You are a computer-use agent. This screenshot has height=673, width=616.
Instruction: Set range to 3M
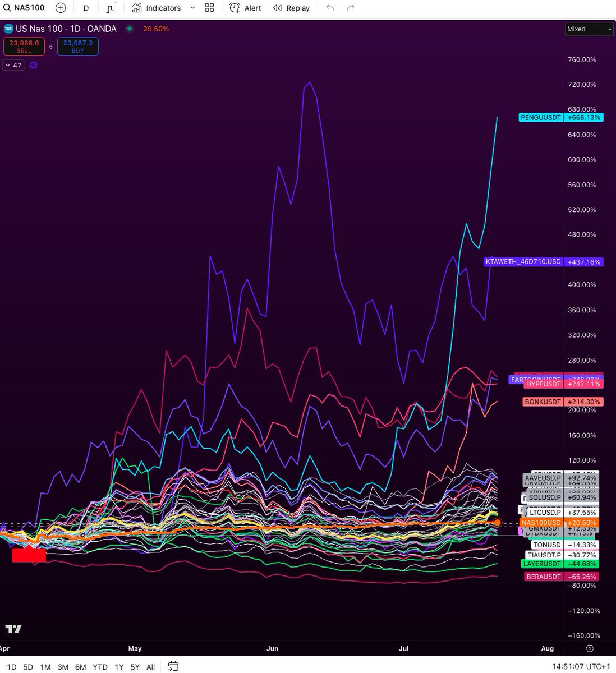point(63,667)
